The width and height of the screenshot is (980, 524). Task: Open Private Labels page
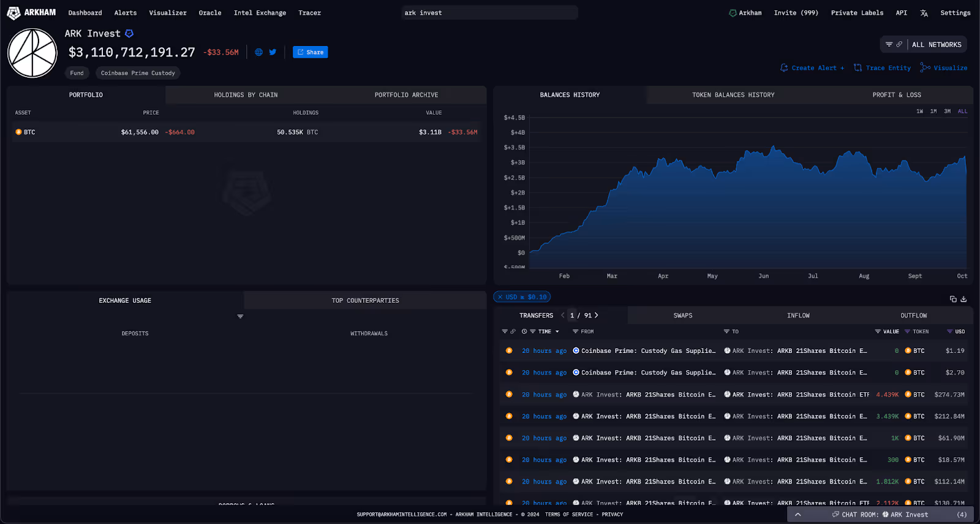coord(857,13)
